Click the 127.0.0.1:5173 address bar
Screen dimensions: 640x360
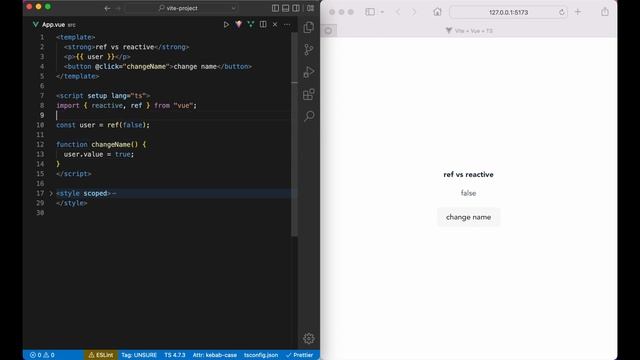click(x=508, y=12)
